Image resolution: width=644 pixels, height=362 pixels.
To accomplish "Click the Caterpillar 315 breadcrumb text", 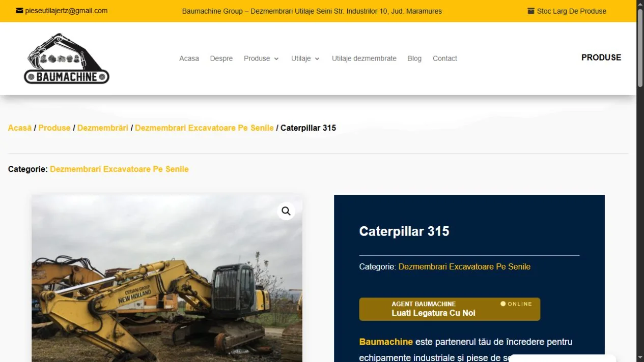I will point(308,128).
